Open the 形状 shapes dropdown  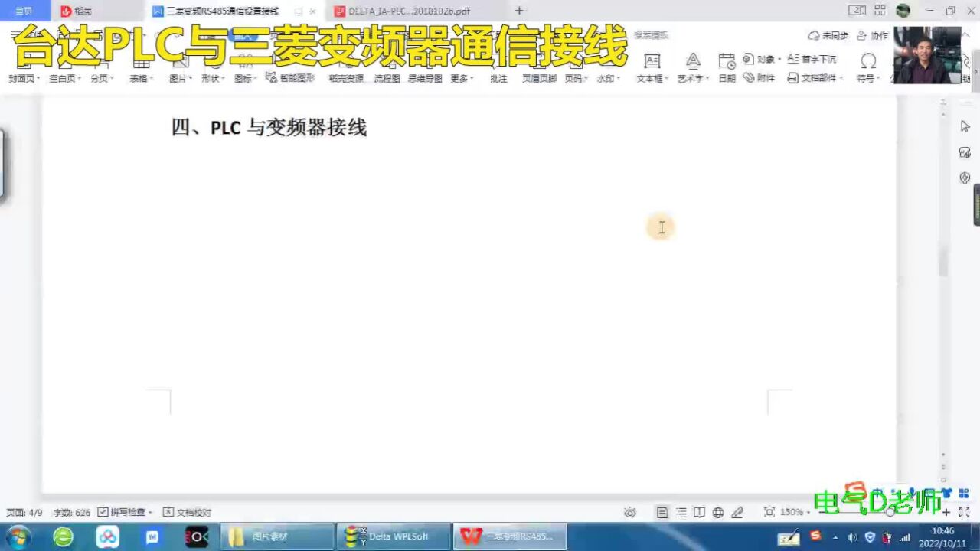click(213, 78)
